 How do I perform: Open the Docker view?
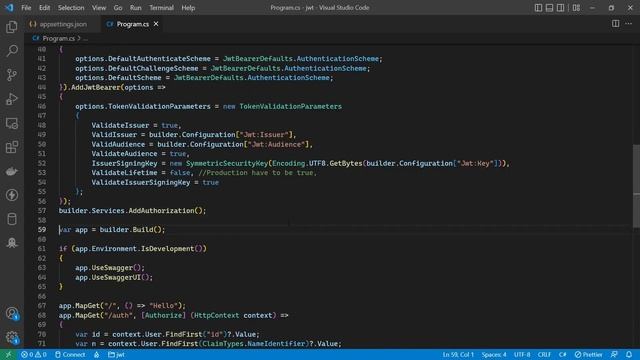coord(12,171)
